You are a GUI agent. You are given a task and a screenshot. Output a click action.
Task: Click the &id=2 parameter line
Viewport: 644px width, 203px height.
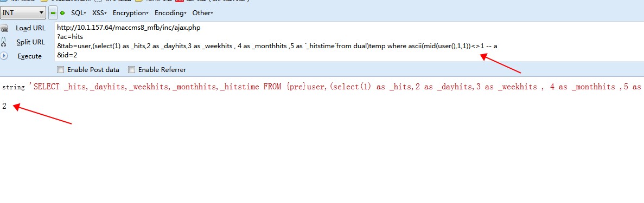coord(67,55)
